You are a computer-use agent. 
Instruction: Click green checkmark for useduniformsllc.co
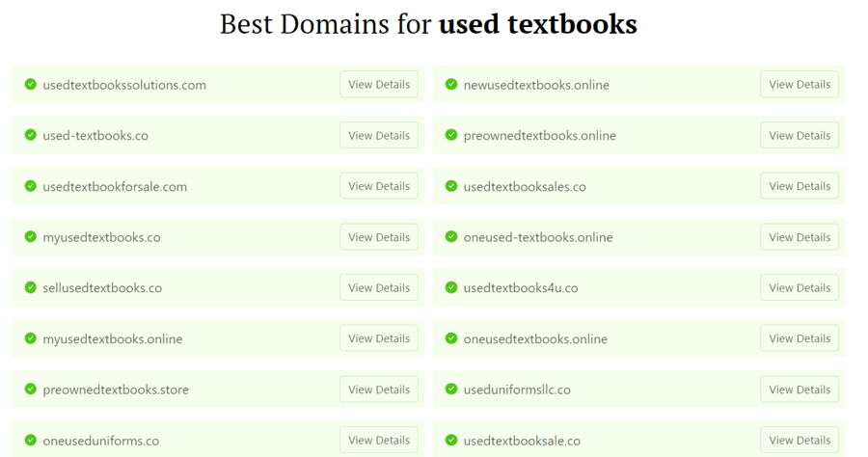click(451, 390)
